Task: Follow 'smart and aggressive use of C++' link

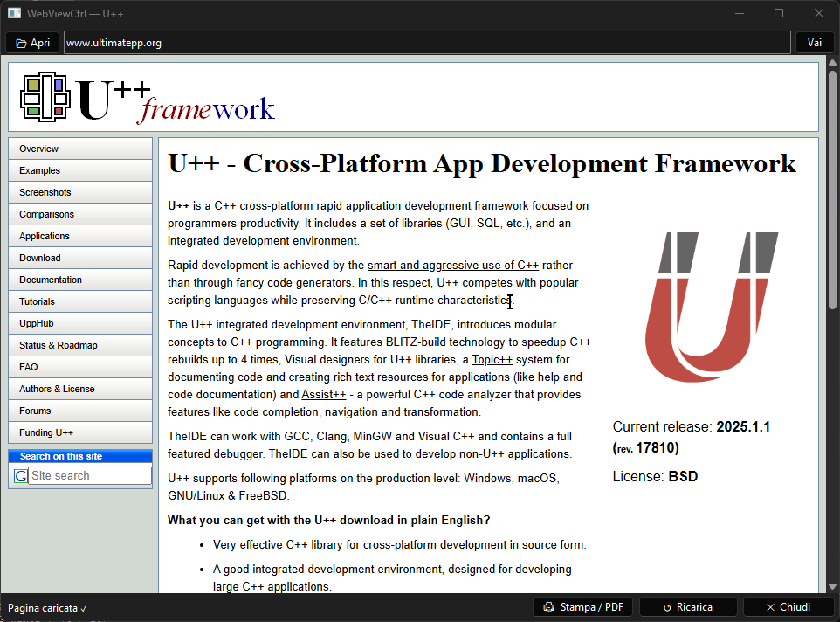Action: click(x=452, y=266)
